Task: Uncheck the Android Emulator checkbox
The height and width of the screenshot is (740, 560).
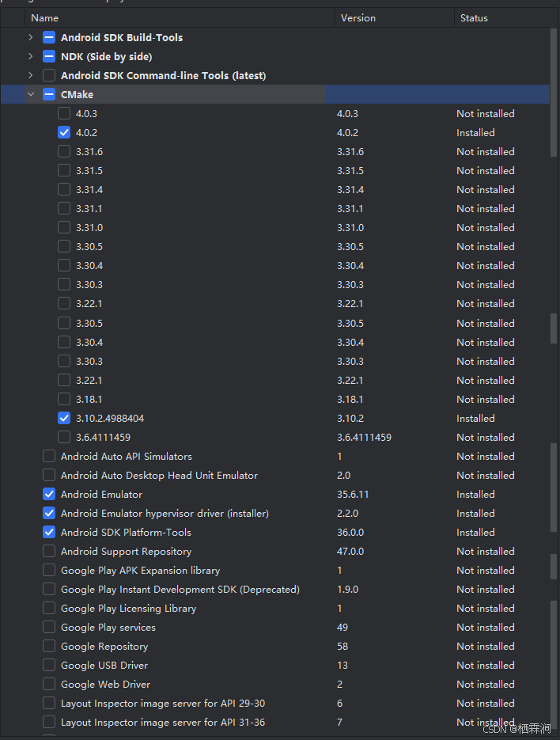Action: click(49, 494)
